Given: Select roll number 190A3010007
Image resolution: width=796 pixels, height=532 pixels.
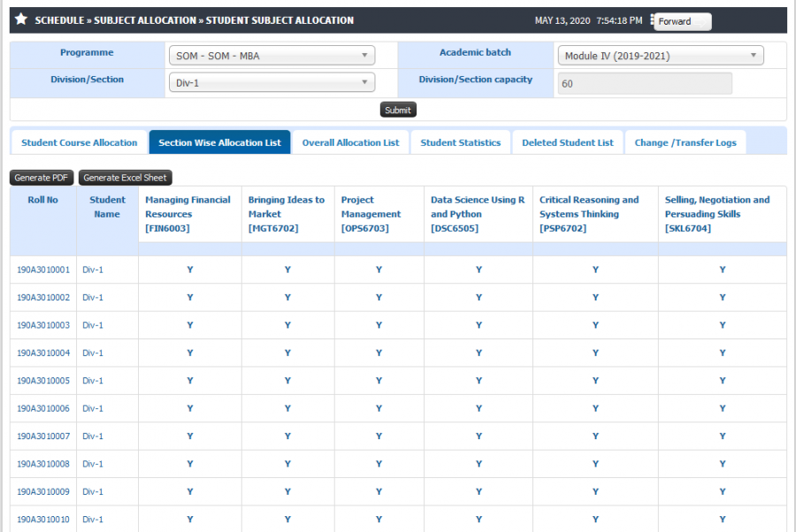Looking at the screenshot, I should pos(43,437).
